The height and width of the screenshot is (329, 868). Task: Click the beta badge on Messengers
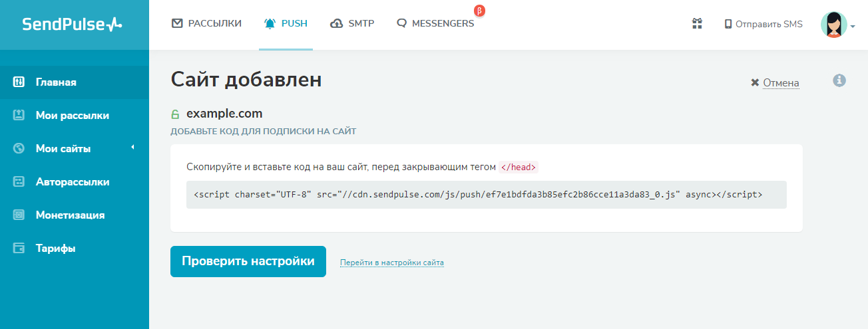pos(479,11)
